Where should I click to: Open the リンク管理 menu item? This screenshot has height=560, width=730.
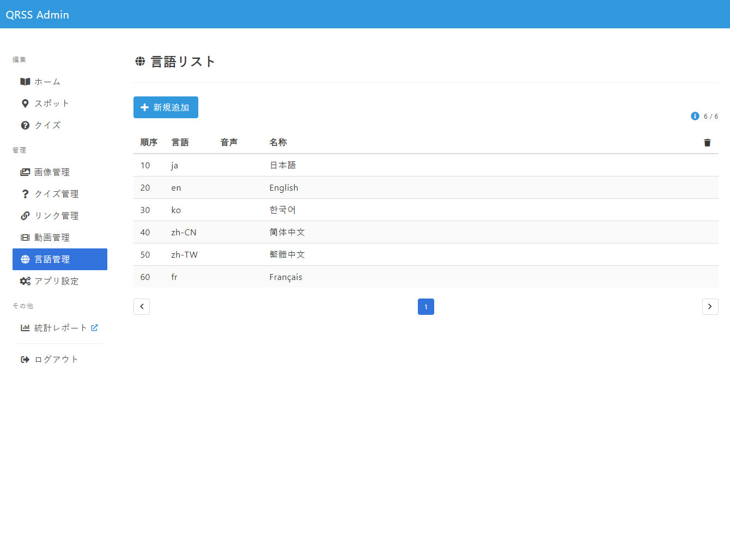pos(56,216)
